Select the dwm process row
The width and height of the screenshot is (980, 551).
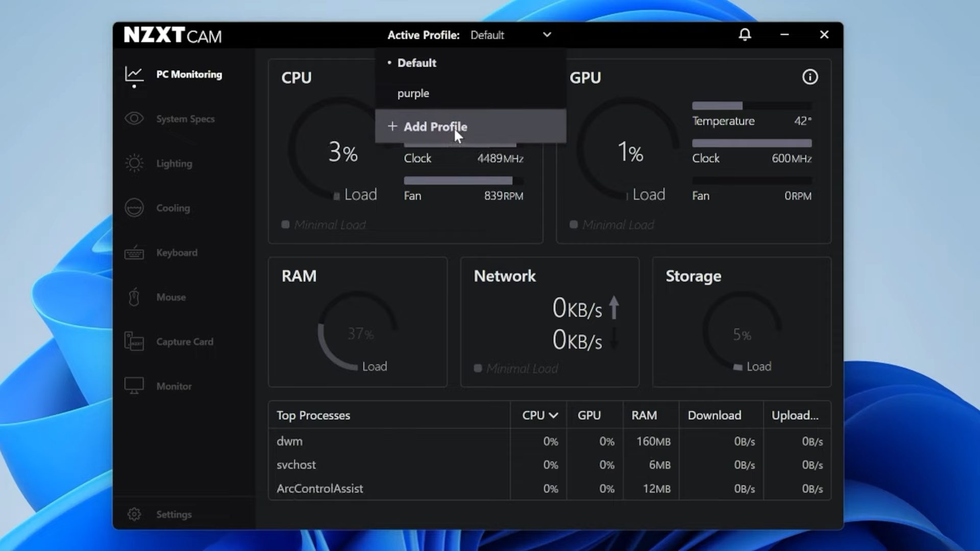[x=550, y=441]
